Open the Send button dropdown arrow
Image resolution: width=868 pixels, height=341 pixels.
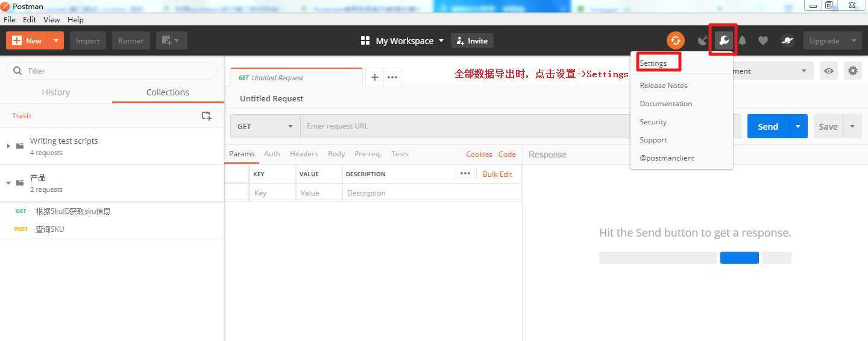click(798, 126)
